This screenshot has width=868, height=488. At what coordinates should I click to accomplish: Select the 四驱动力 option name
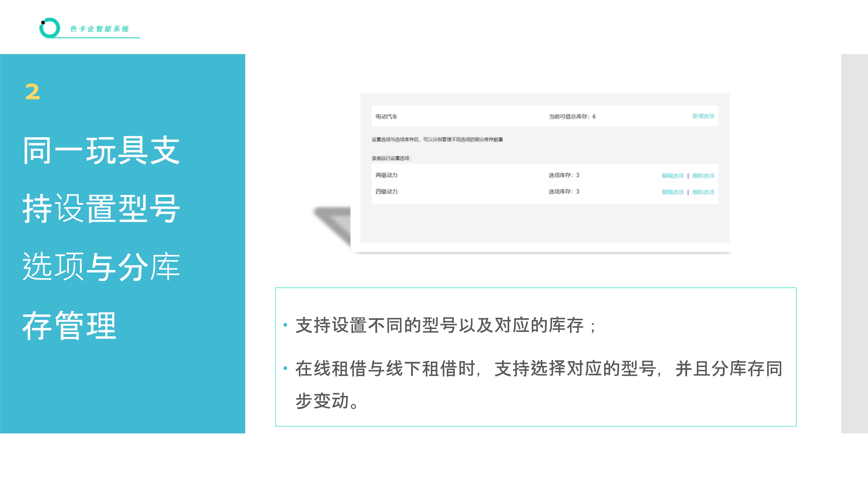387,192
